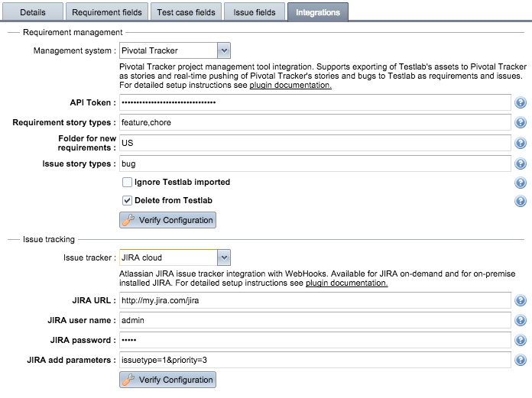
Task: Open help for JIRA password
Action: pos(520,340)
